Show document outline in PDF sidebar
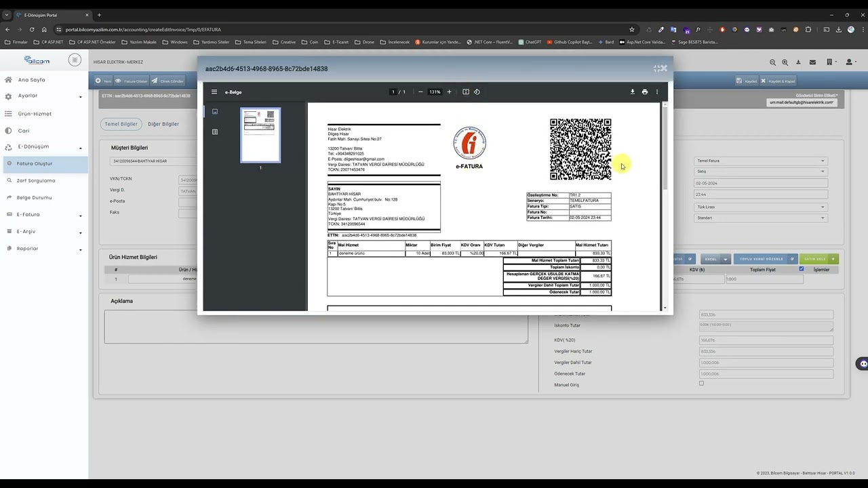868x488 pixels. click(x=215, y=132)
